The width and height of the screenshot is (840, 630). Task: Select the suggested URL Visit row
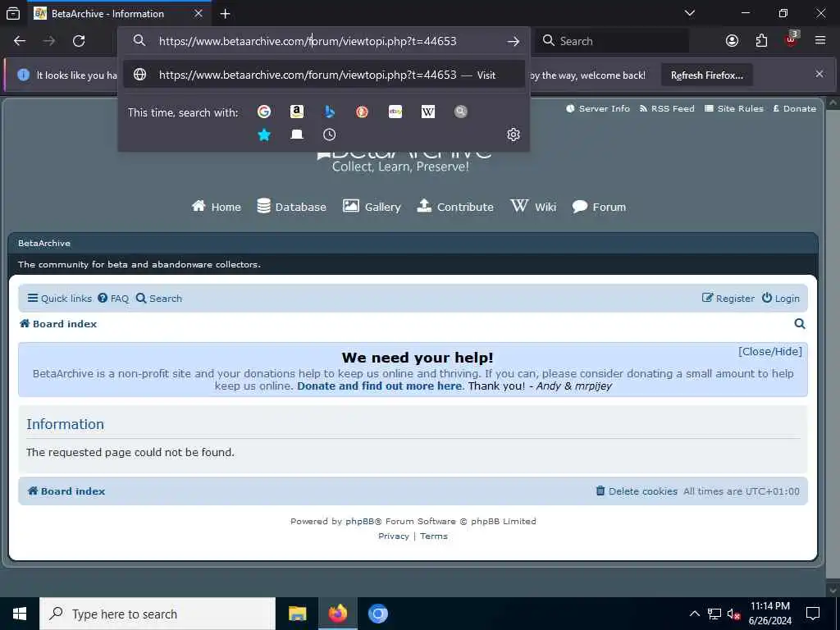pyautogui.click(x=323, y=75)
